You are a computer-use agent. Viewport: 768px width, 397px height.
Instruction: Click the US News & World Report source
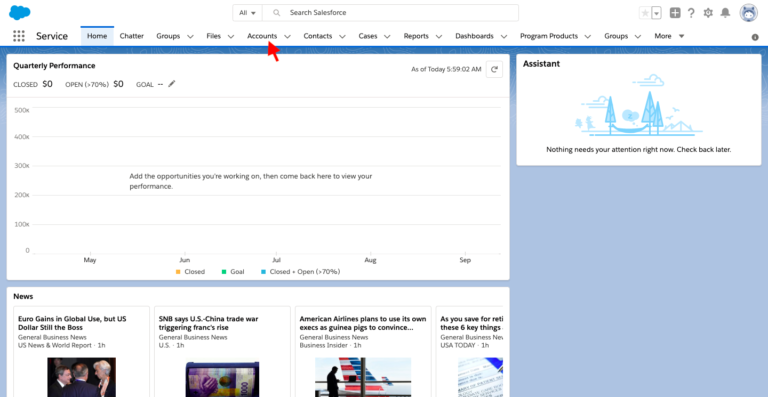[x=55, y=345]
